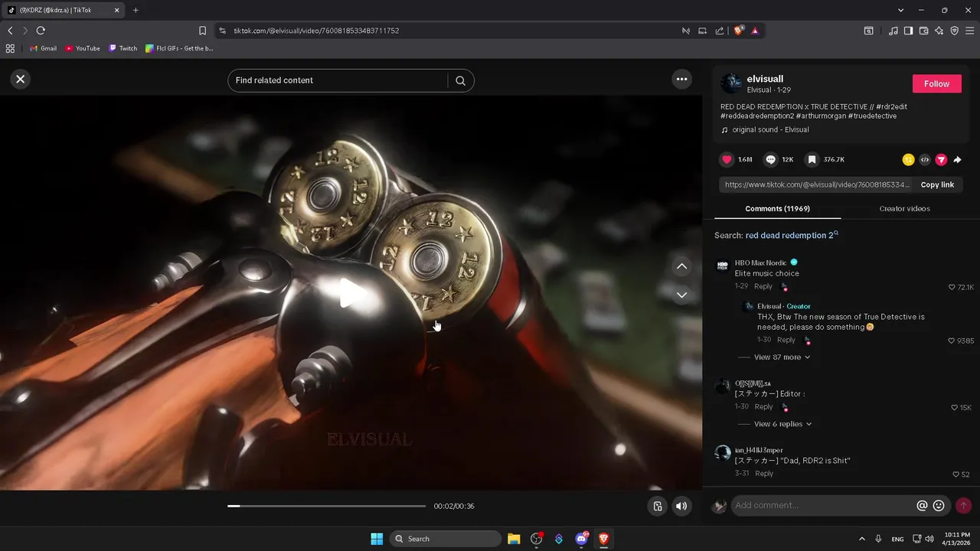Search for red dead redemption 2 link
Image resolution: width=980 pixels, height=551 pixels.
[x=792, y=236]
